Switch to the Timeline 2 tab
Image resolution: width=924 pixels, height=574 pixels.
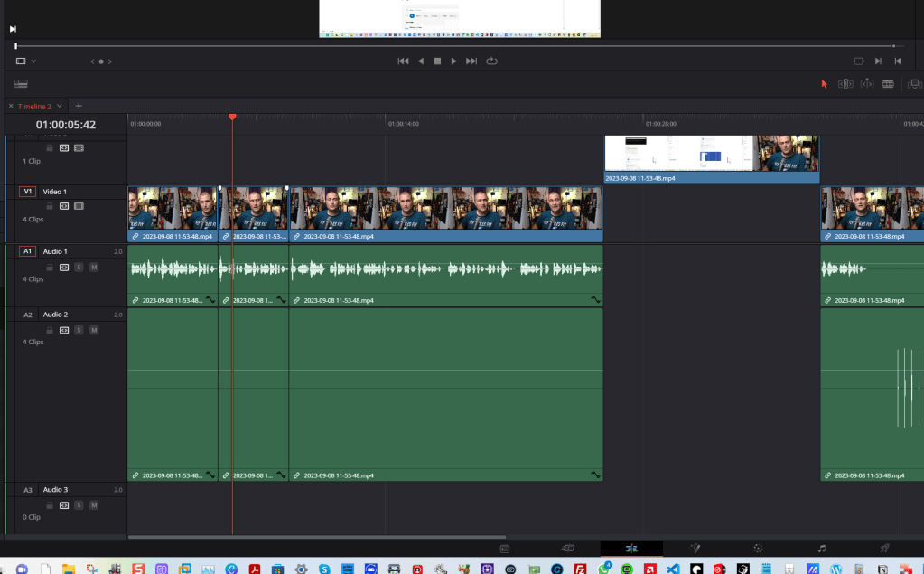click(34, 106)
